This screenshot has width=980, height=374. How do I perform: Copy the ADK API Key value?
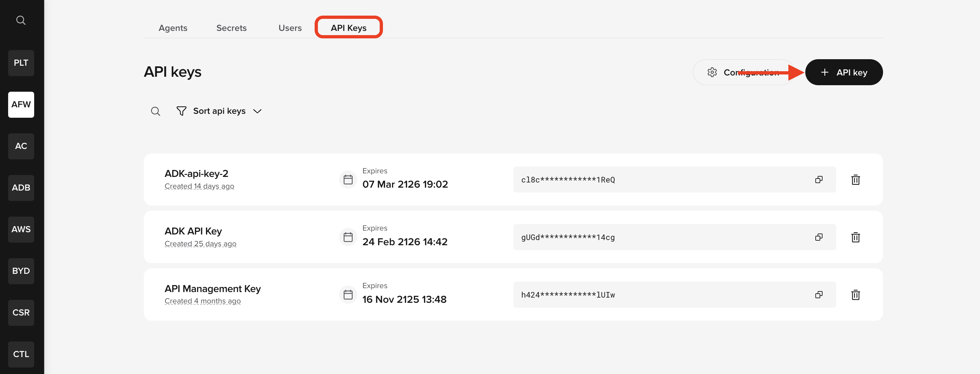pyautogui.click(x=819, y=237)
